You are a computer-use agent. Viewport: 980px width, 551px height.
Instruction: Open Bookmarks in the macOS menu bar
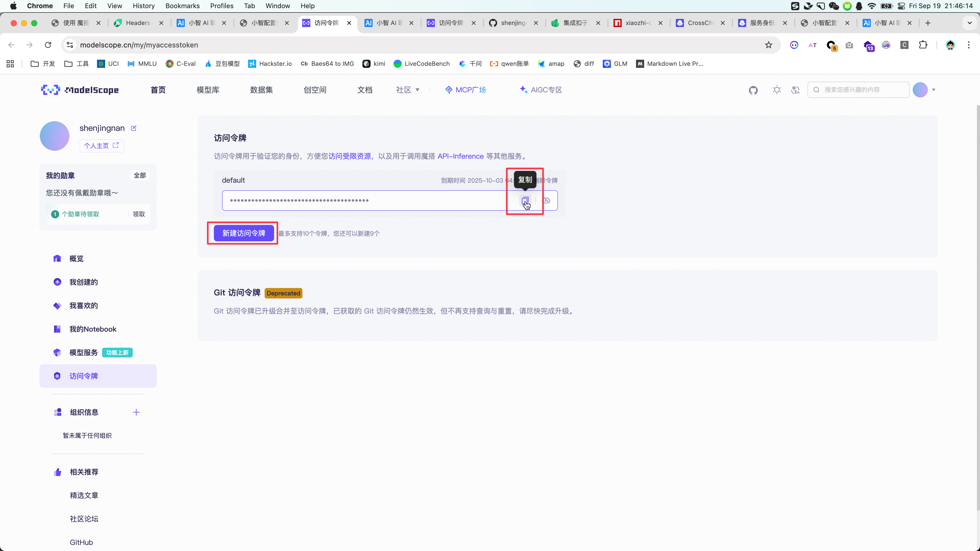pyautogui.click(x=182, y=6)
